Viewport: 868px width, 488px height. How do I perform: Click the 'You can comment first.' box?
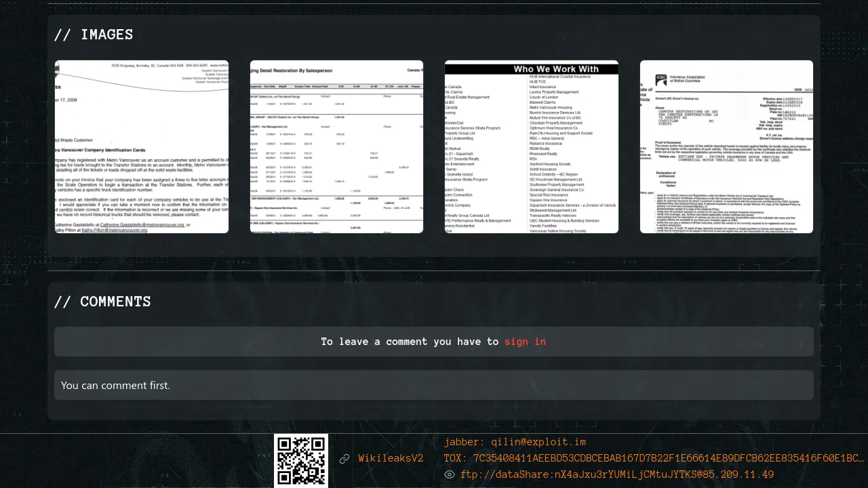click(434, 385)
